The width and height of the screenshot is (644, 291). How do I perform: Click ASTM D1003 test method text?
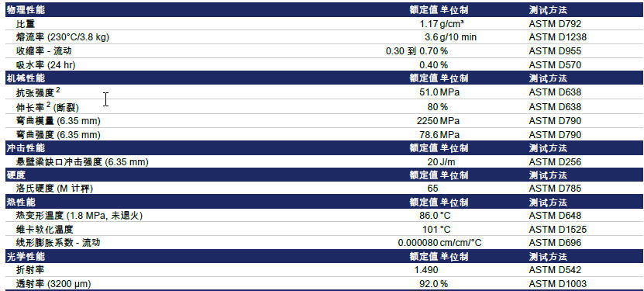[558, 283]
